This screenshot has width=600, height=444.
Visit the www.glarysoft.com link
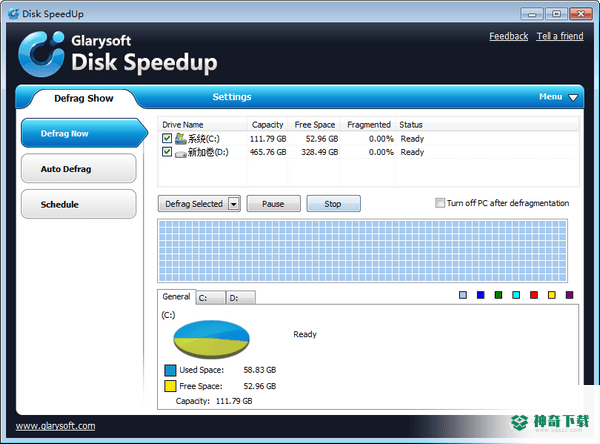pos(55,426)
